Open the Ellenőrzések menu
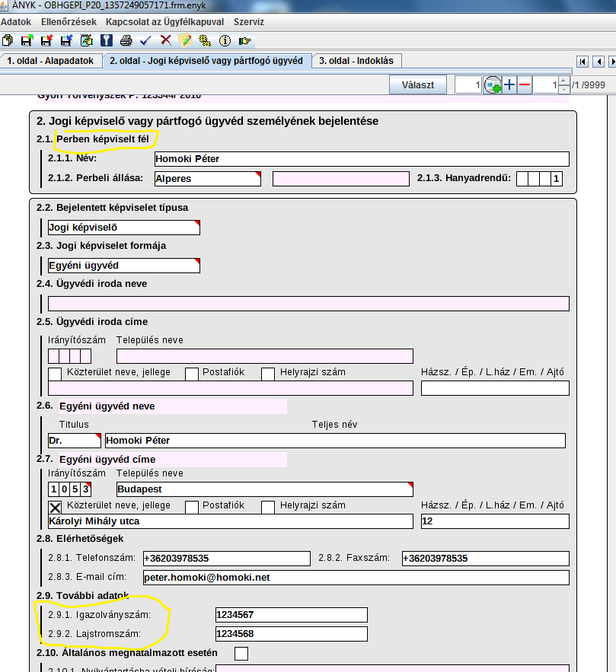 (x=69, y=22)
